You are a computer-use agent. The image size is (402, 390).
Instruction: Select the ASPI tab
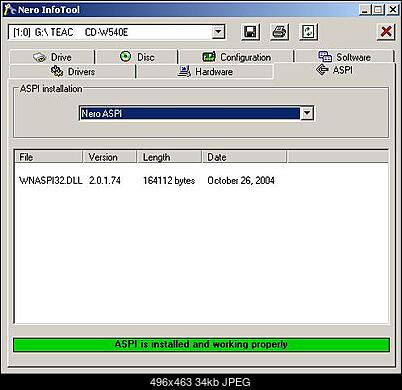pos(334,70)
